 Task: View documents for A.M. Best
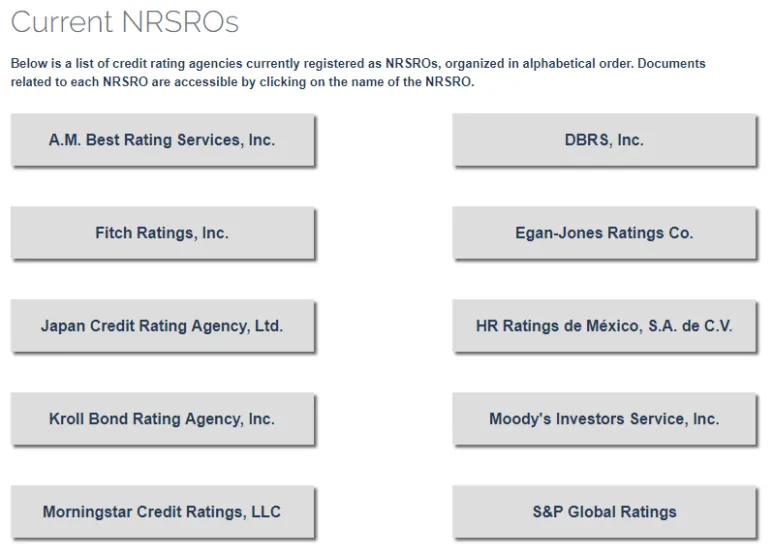click(x=162, y=140)
